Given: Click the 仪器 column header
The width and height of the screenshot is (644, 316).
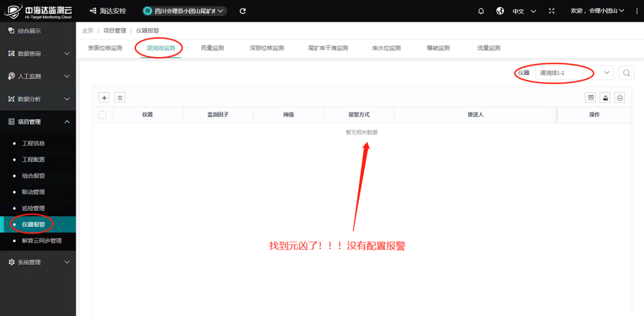Looking at the screenshot, I should pyautogui.click(x=148, y=115).
